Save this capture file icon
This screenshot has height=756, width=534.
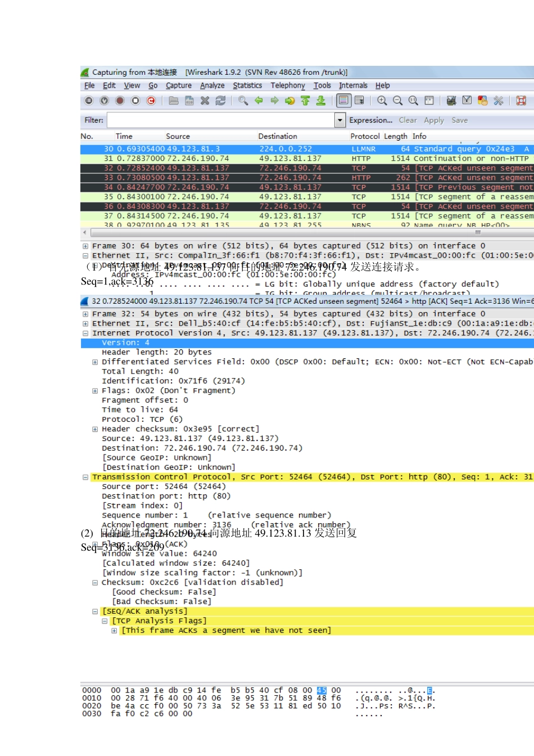[x=189, y=101]
